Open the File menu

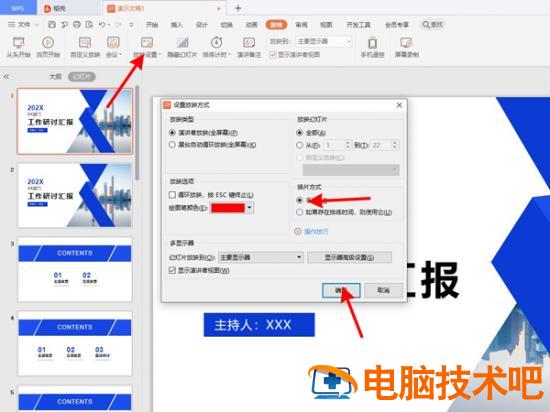point(20,25)
